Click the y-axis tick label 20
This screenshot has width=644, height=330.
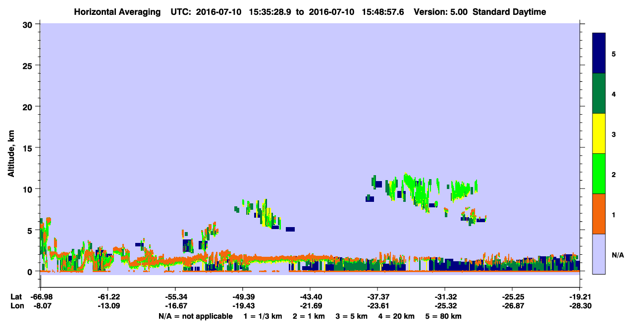29,106
